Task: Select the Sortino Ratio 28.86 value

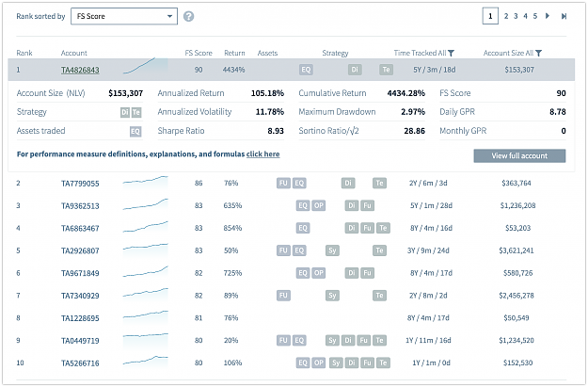Action: pos(414,131)
